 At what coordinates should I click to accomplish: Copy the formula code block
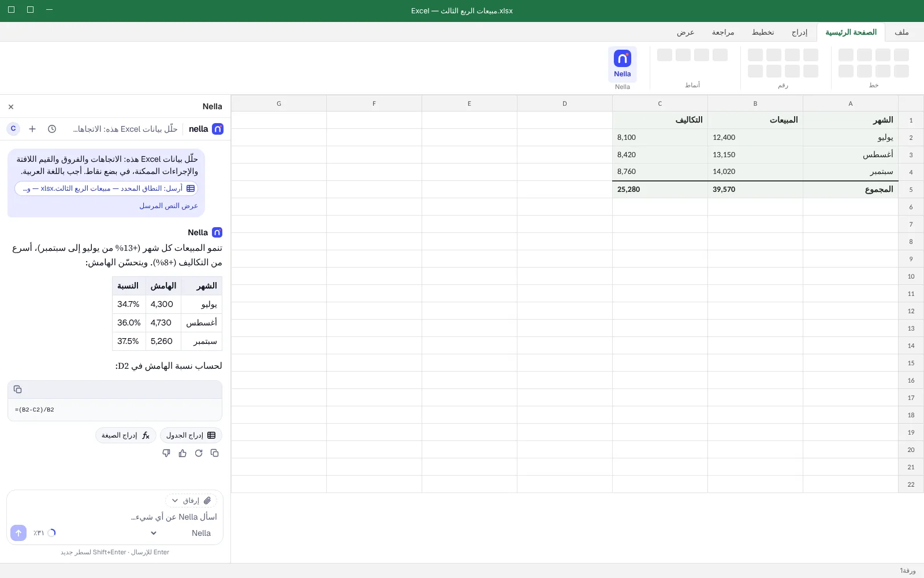[17, 390]
